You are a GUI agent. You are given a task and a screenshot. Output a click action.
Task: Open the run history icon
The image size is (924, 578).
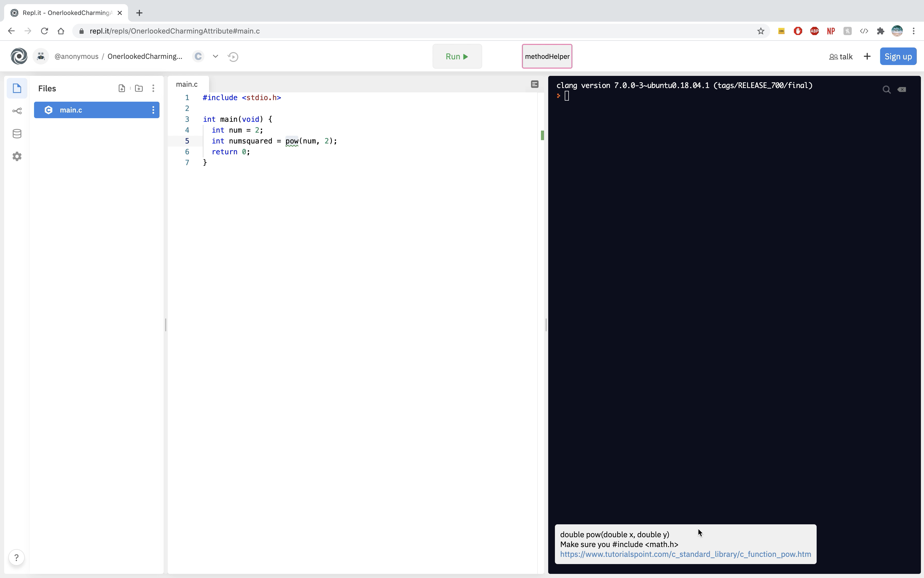pyautogui.click(x=233, y=57)
